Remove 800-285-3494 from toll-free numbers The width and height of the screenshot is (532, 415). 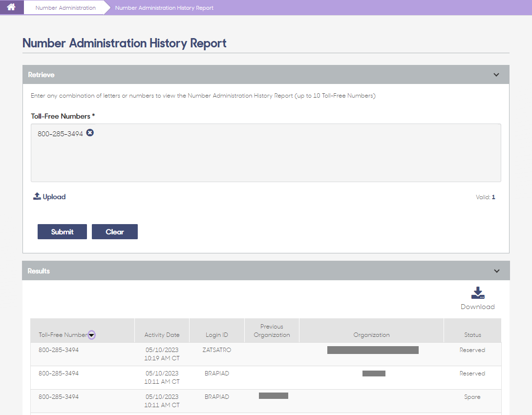(x=90, y=133)
